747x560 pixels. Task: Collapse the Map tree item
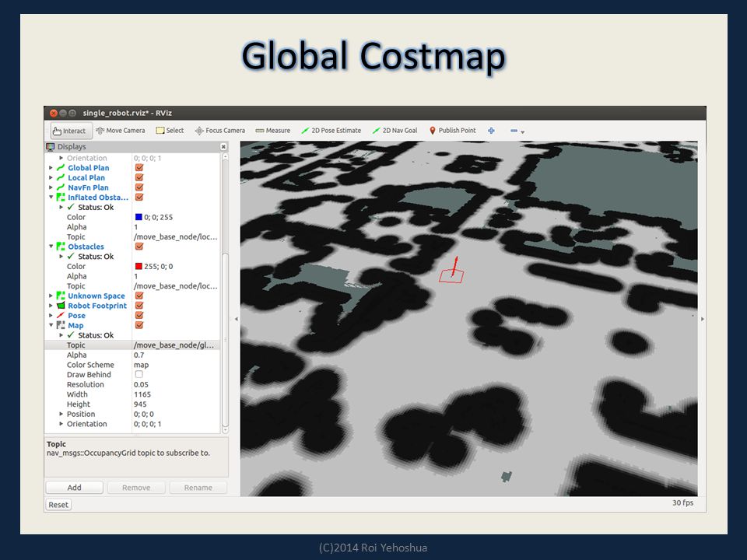tap(51, 325)
